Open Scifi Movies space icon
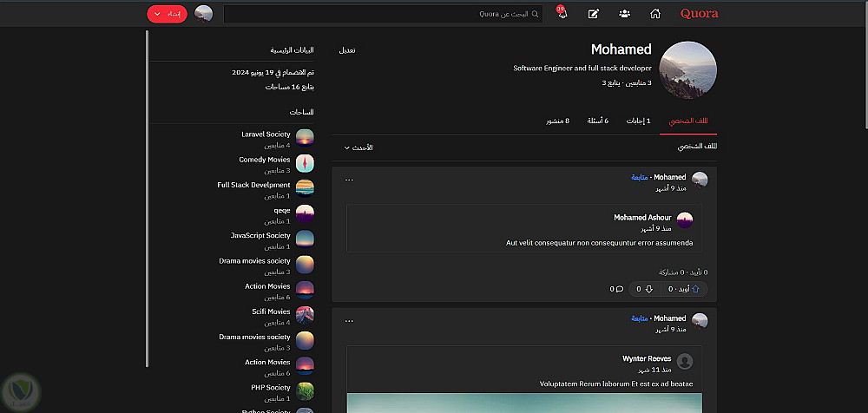 305,315
